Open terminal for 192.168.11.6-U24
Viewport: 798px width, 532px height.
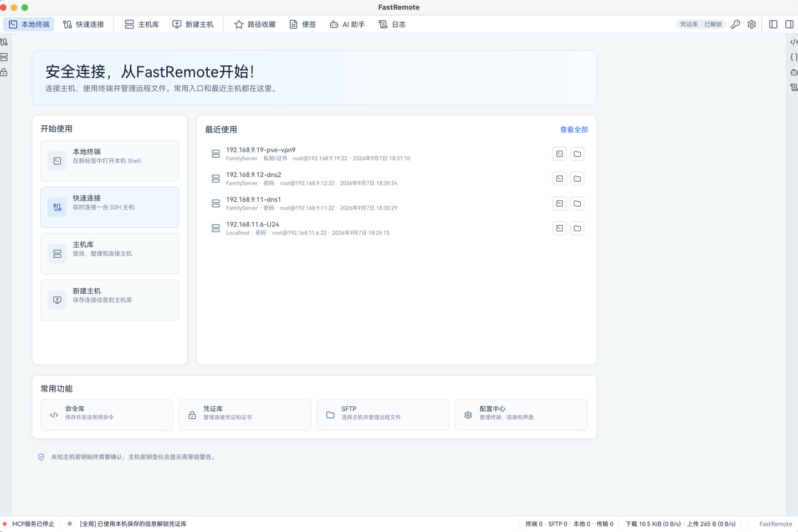point(560,228)
